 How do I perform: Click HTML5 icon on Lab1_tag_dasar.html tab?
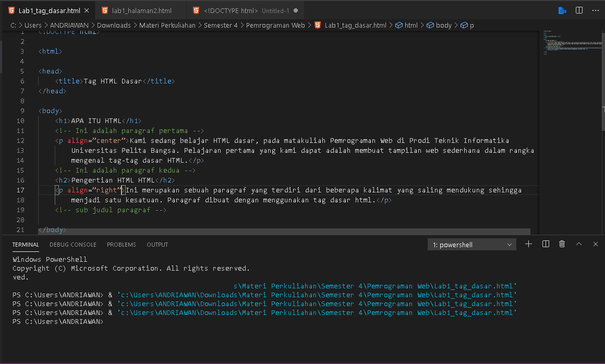pos(11,10)
